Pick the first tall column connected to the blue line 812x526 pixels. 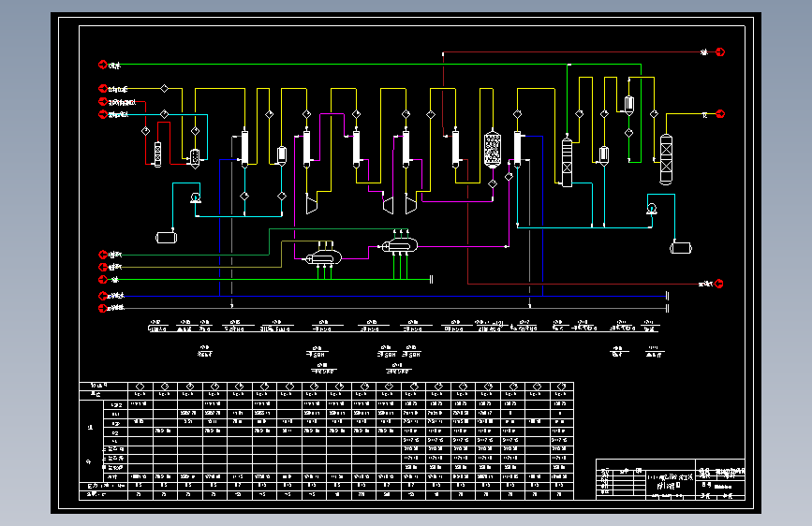click(244, 149)
